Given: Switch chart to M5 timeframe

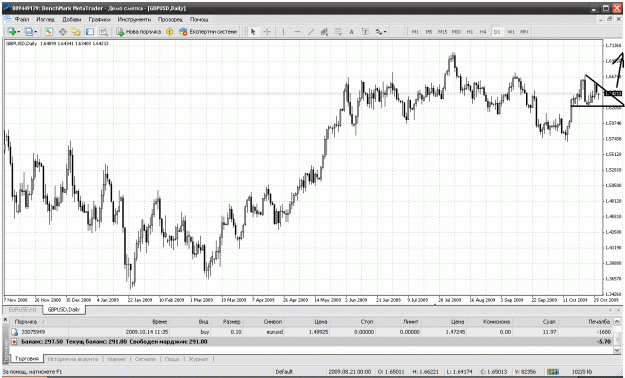Looking at the screenshot, I should (x=428, y=32).
